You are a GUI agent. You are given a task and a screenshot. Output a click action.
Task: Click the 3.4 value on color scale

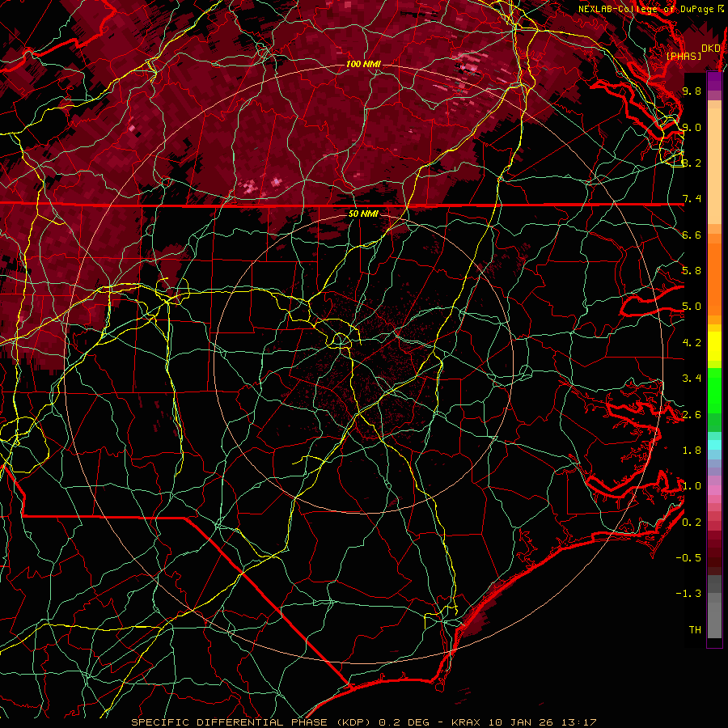[x=692, y=379]
